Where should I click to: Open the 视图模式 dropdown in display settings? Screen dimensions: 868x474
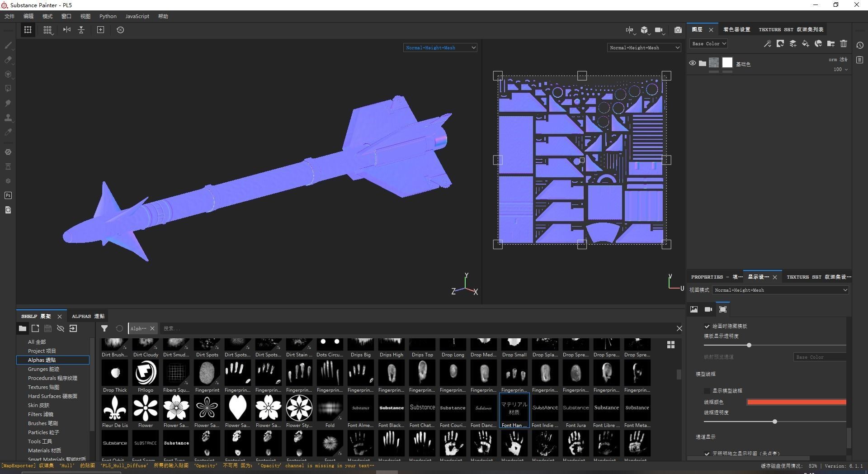click(x=780, y=290)
